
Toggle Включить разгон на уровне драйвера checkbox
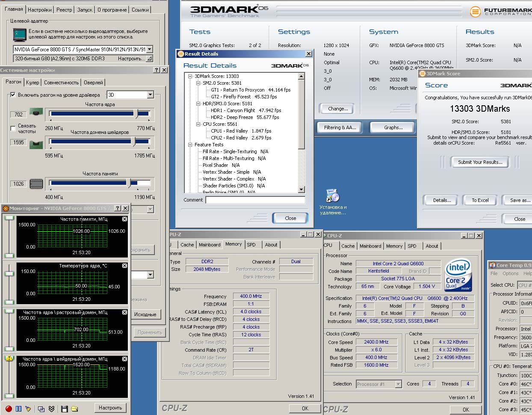tap(13, 95)
